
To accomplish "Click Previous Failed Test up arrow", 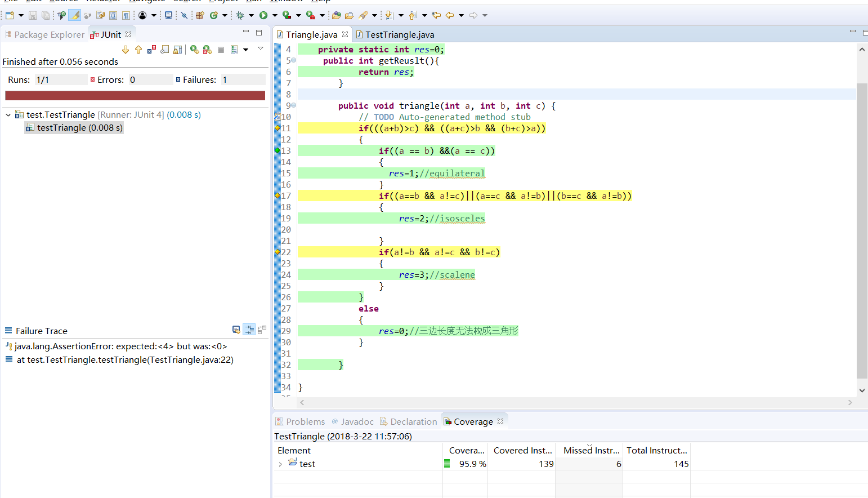I will 138,50.
